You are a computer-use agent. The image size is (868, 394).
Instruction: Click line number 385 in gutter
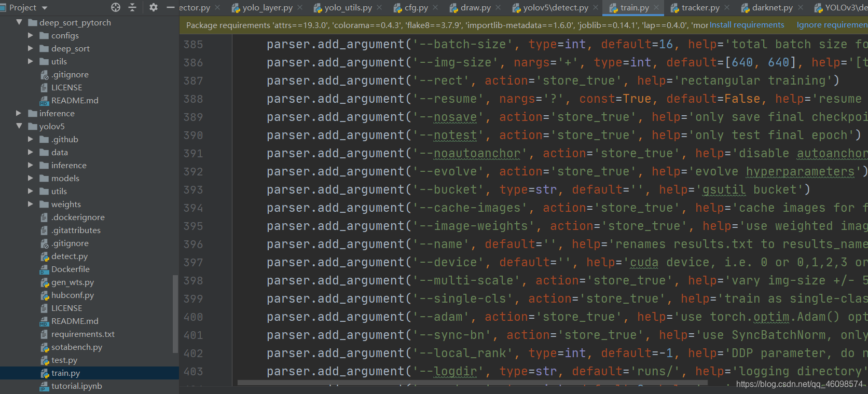[193, 45]
